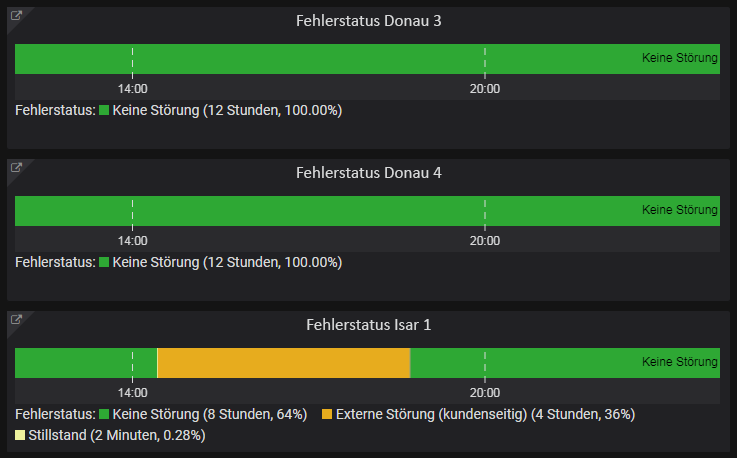737x458 pixels.
Task: Toggle Externe Störung (kundenseitig) legend entry
Action: click(x=486, y=414)
